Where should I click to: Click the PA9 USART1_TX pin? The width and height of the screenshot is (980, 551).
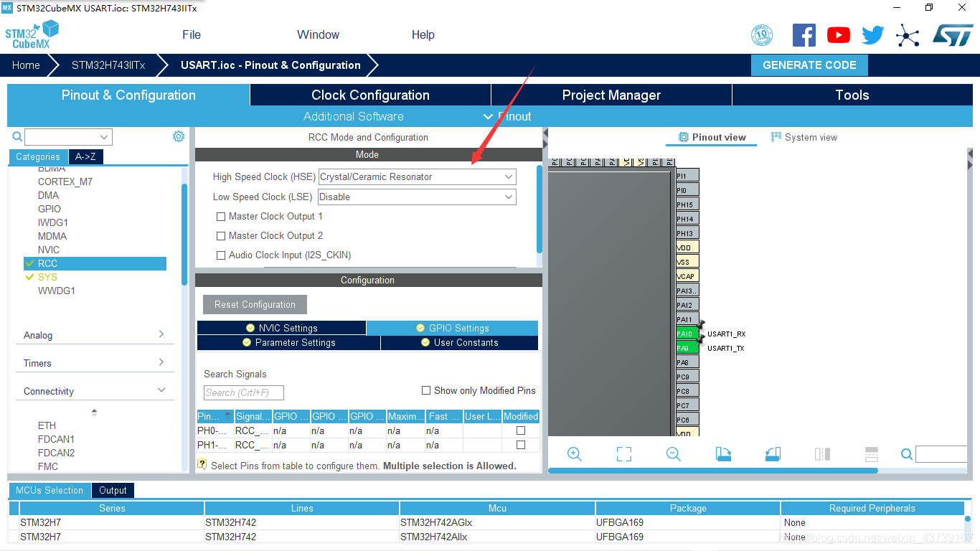[x=687, y=348]
